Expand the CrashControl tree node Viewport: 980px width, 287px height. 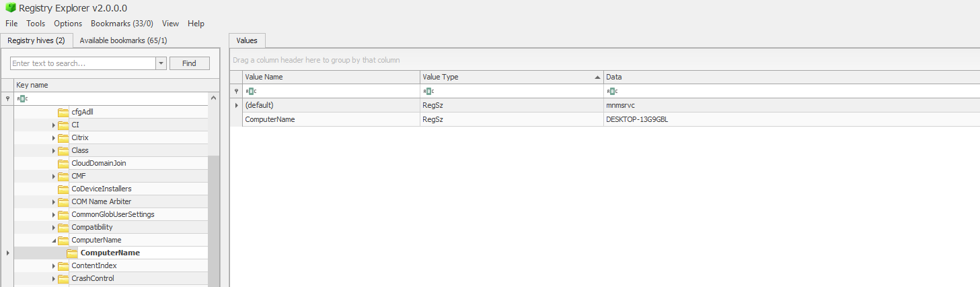pyautogui.click(x=54, y=278)
